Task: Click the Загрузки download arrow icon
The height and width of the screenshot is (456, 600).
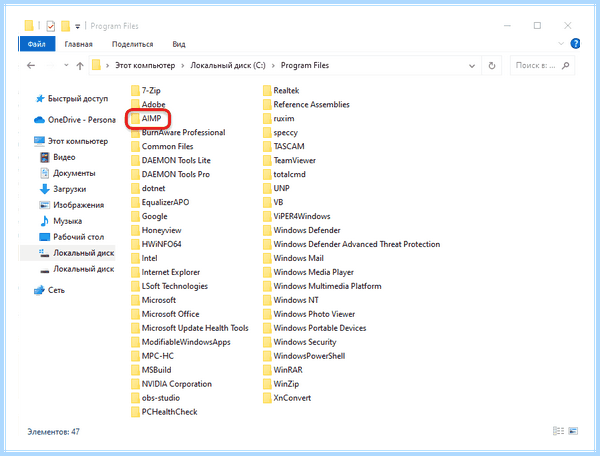Action: pos(45,189)
